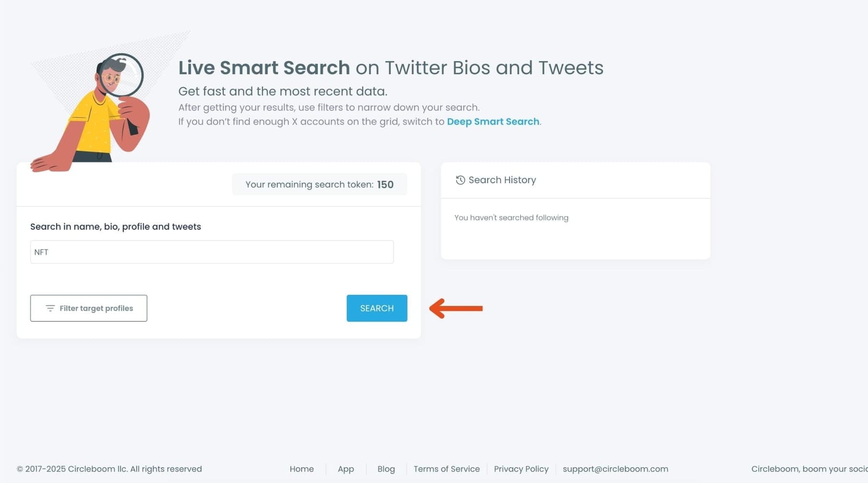Click the support@circleboom.com email link

coord(615,469)
